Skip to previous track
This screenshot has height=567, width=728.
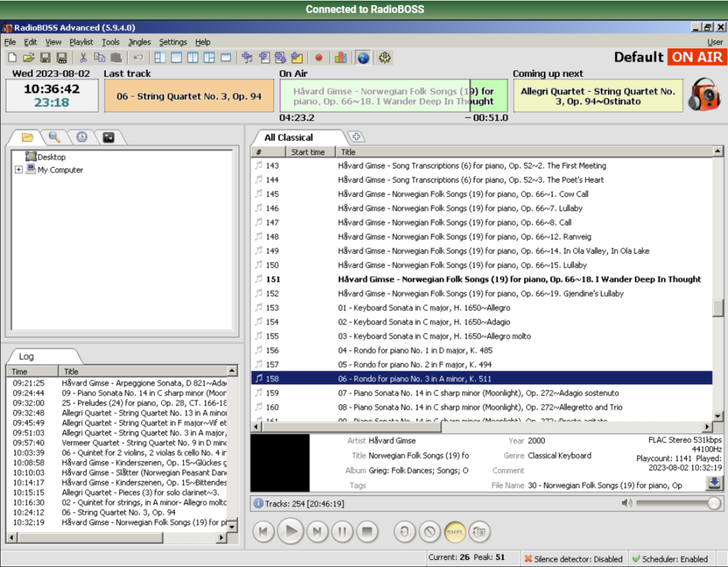[264, 531]
